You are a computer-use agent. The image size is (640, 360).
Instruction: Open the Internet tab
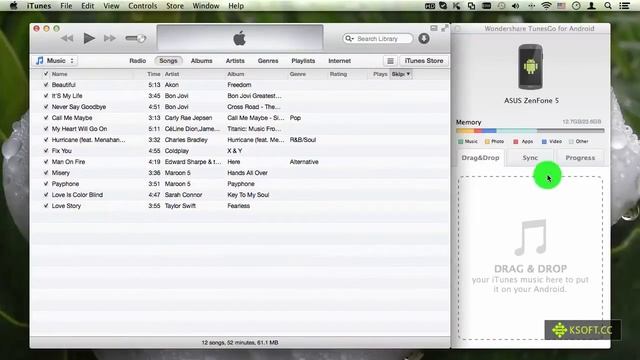[340, 61]
